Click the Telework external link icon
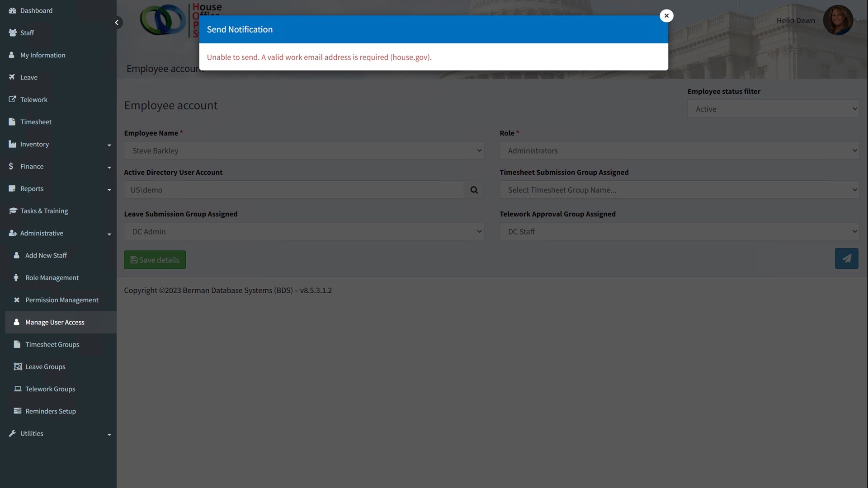Viewport: 868px width, 488px height. [12, 99]
